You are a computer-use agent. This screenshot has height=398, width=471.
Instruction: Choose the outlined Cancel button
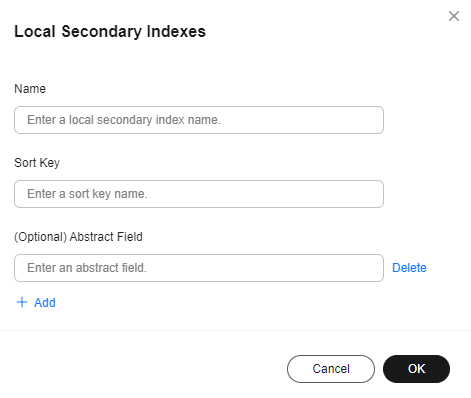pyautogui.click(x=331, y=369)
